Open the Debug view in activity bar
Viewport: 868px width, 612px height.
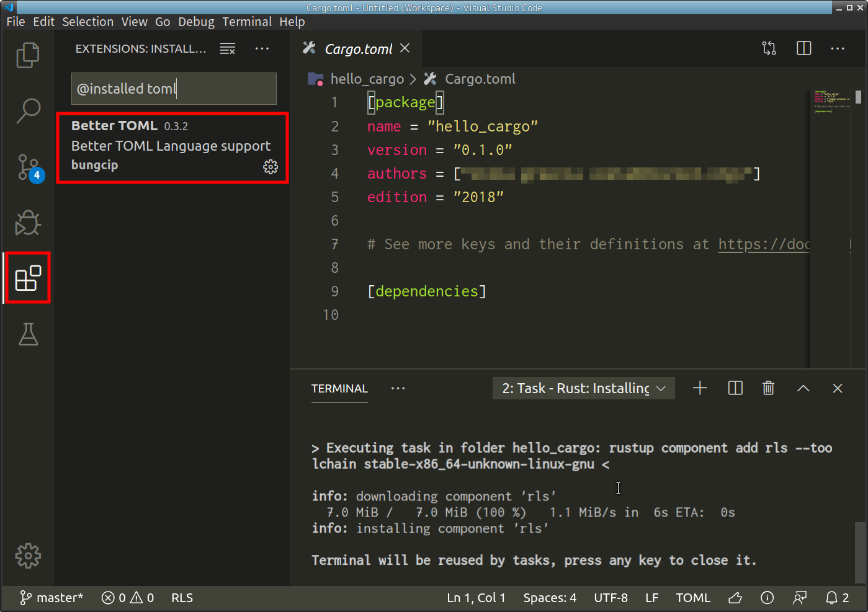point(28,223)
